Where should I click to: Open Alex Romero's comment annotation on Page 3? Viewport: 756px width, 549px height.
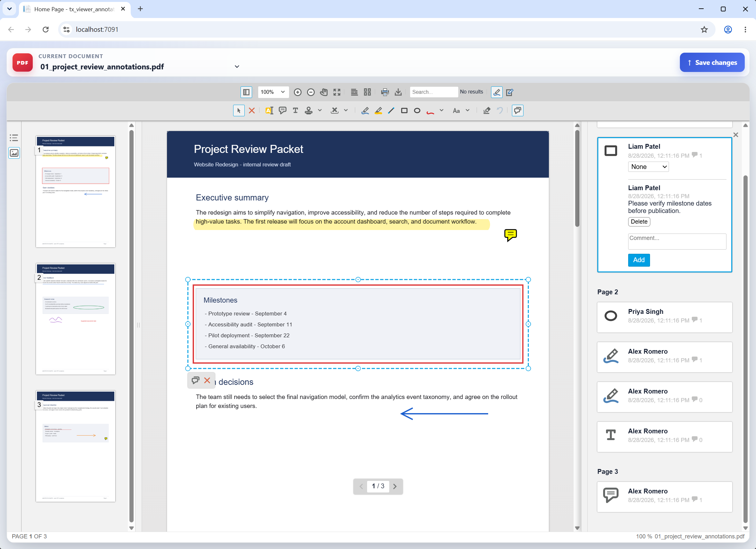664,497
